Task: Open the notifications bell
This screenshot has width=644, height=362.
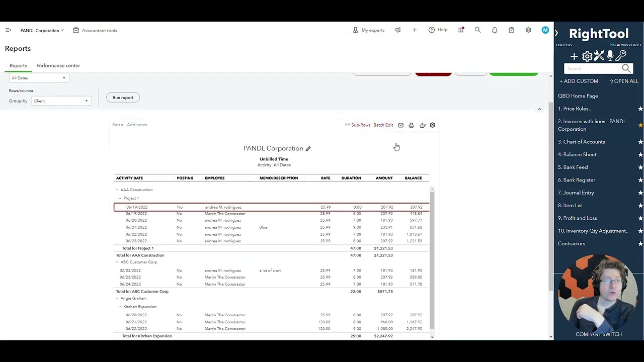Action: click(x=495, y=30)
